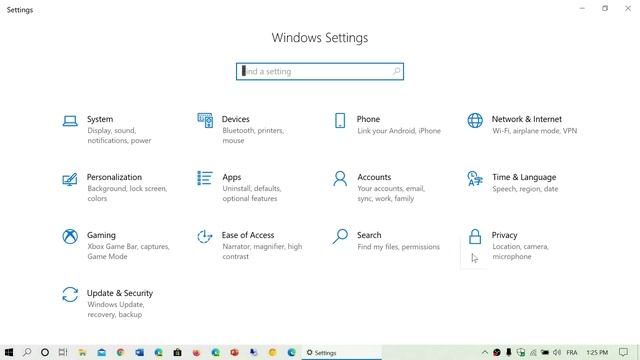
Task: Click the magnifier inside Find a setting box
Action: 396,71
